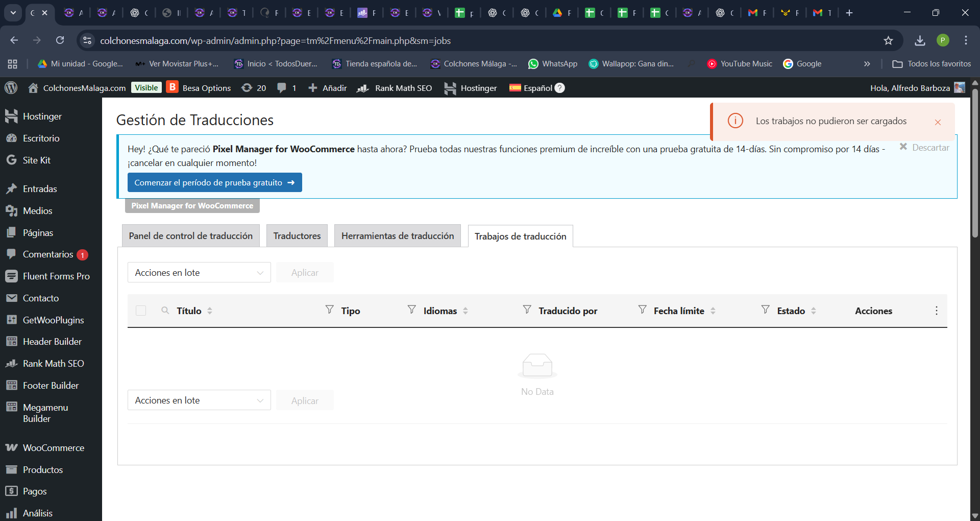
Task: Open the Fecha límite filter funnel
Action: pos(643,310)
